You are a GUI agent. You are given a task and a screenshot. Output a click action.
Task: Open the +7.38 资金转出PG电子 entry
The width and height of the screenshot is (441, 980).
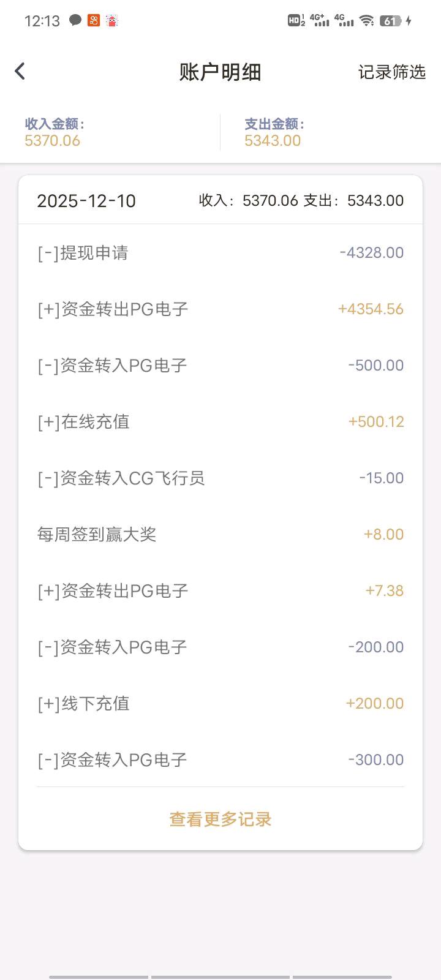[220, 591]
